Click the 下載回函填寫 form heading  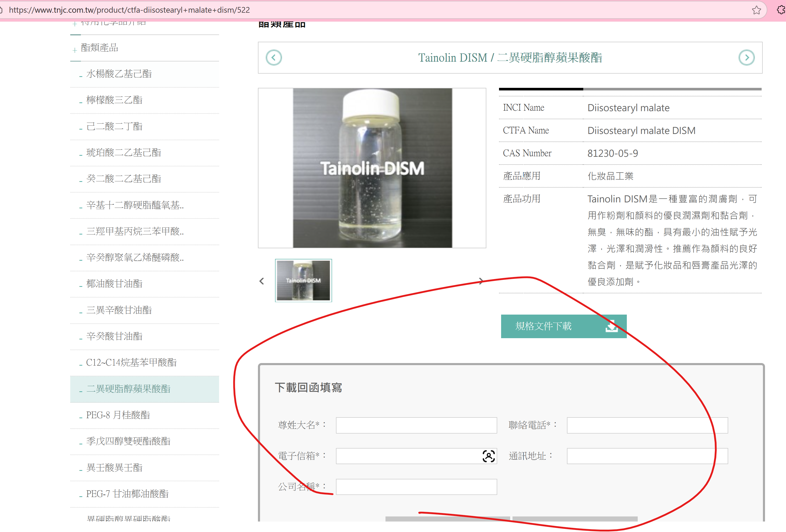click(308, 387)
